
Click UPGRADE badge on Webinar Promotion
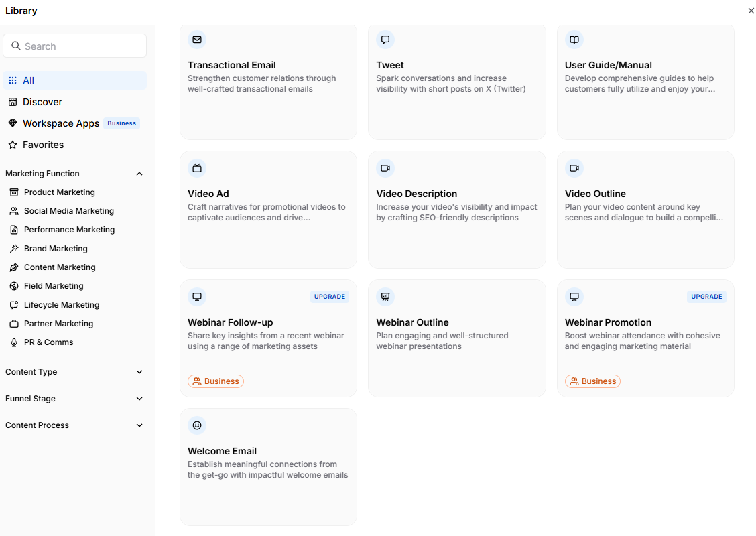(x=706, y=296)
